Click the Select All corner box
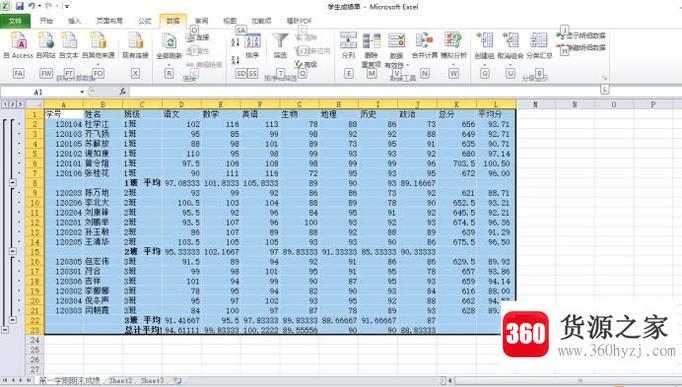 coord(35,104)
